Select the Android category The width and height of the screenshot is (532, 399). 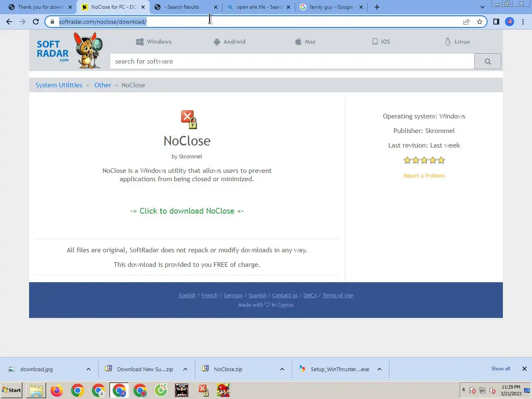[229, 42]
